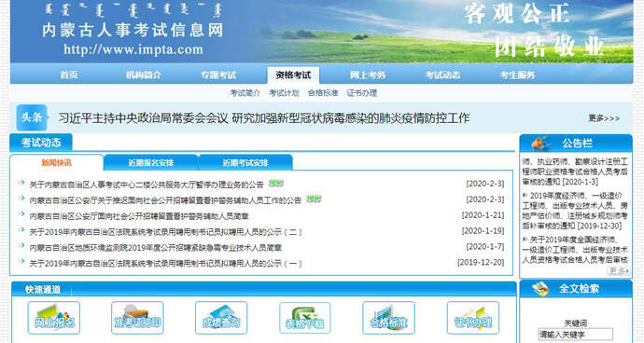Open 地质环境监测院2019年度公开招聘 brochure link
The height and width of the screenshot is (343, 644).
[x=155, y=247]
